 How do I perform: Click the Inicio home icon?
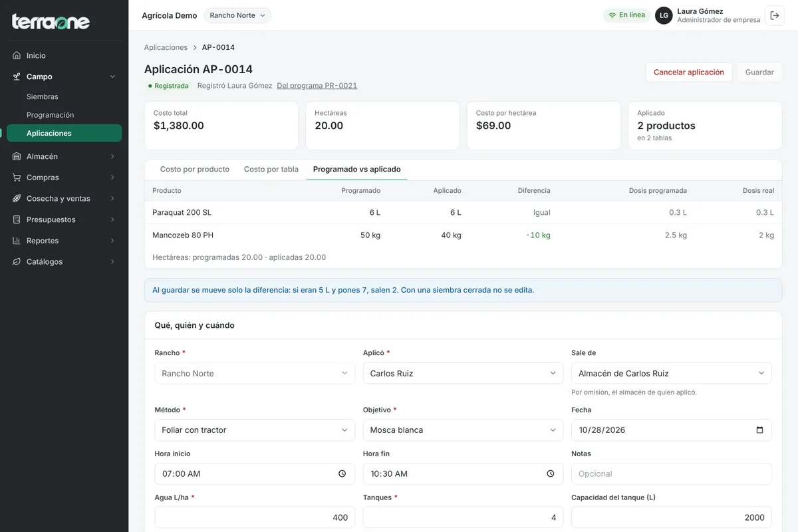coord(17,56)
